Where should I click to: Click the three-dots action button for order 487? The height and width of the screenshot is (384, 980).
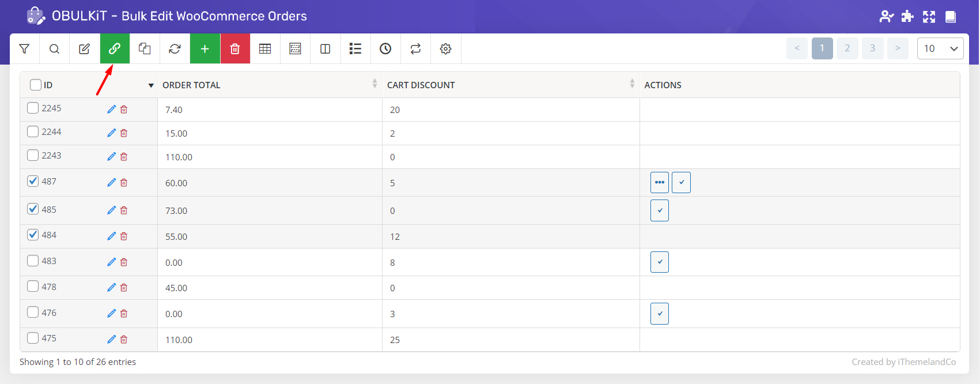point(660,183)
